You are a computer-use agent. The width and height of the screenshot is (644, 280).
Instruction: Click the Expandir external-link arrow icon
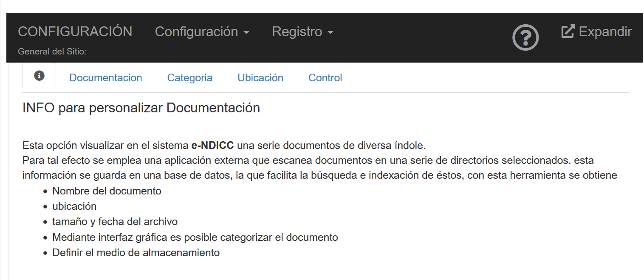568,31
